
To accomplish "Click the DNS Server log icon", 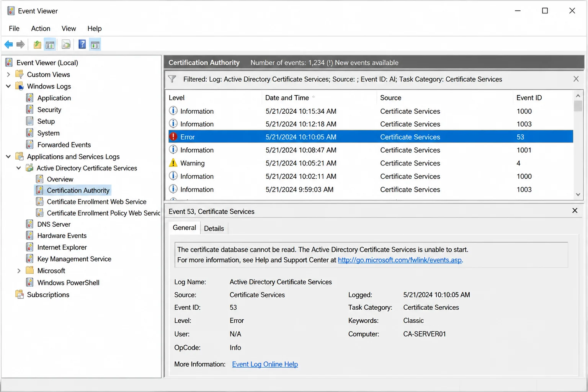I will (x=30, y=224).
